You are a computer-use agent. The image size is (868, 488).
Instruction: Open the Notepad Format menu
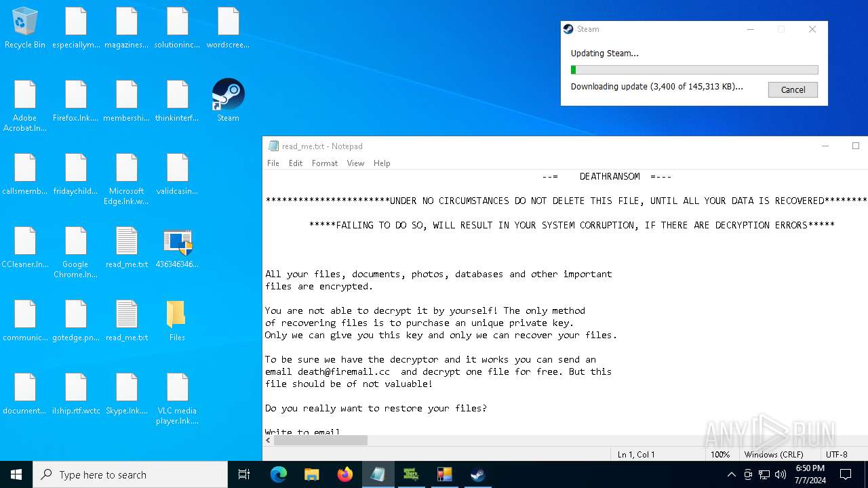(x=325, y=163)
